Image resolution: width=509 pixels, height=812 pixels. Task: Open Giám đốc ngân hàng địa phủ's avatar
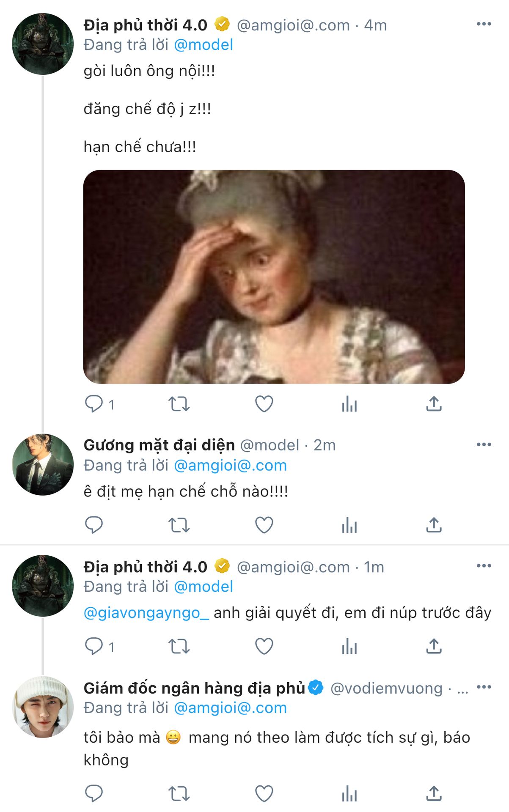[43, 707]
